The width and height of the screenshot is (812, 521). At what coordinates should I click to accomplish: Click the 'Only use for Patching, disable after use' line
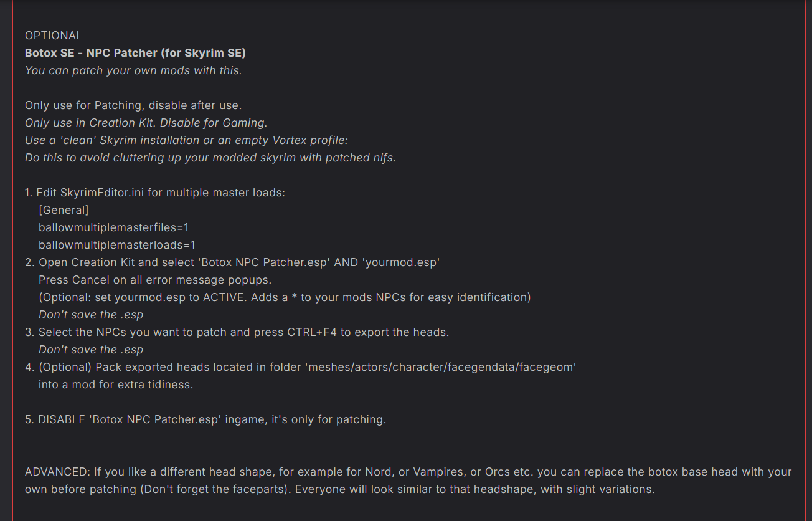coord(133,105)
